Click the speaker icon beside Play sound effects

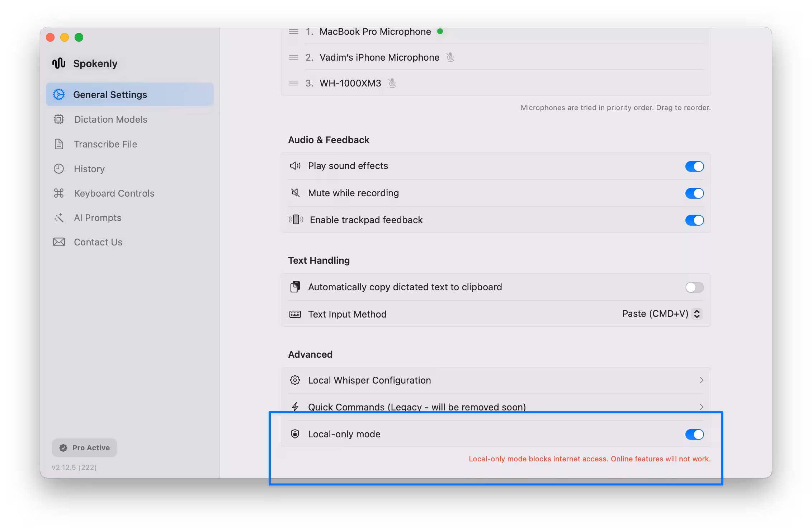coord(295,166)
